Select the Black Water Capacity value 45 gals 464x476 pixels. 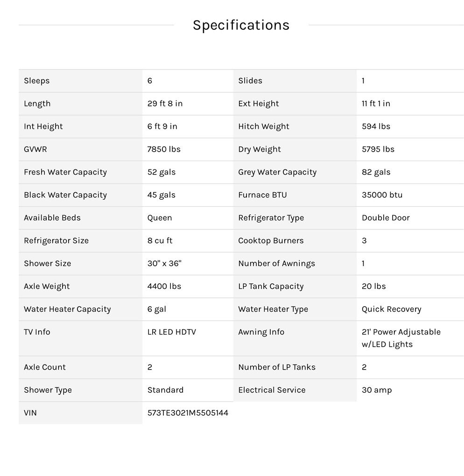(x=161, y=195)
